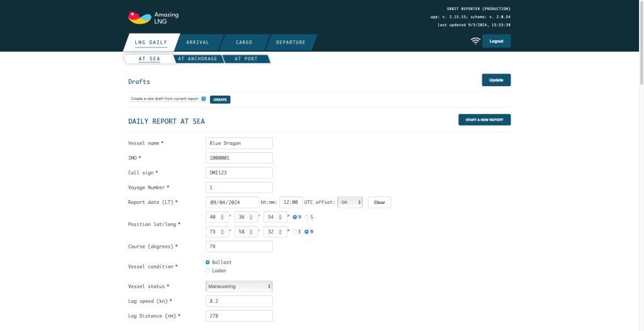Screen dimensions: 644x331
Task: Switch to the LNG DAILY tab
Action: (x=151, y=42)
